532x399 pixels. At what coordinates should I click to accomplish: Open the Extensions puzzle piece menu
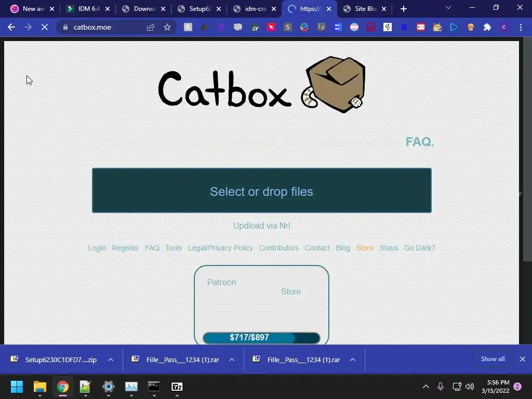tap(487, 27)
